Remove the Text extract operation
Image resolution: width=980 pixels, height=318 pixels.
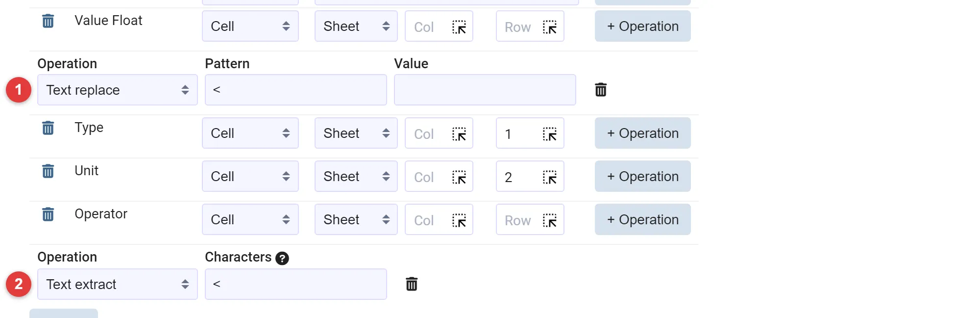pyautogui.click(x=412, y=284)
